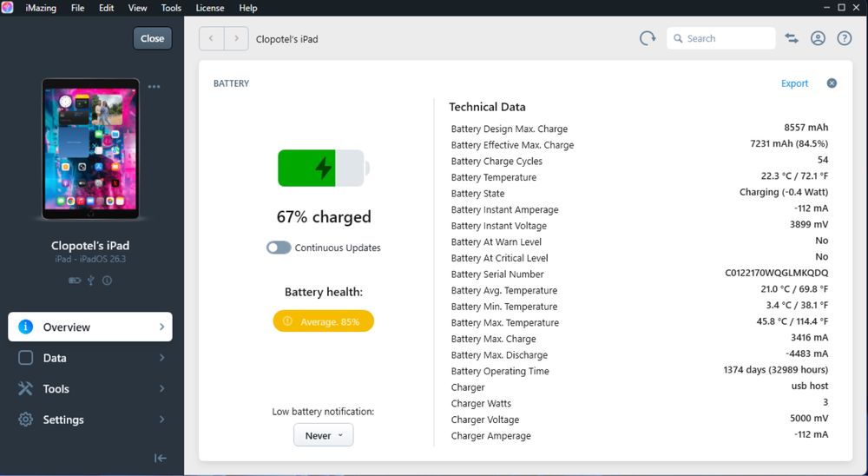868x476 pixels.
Task: Open the License menu
Action: [210, 8]
